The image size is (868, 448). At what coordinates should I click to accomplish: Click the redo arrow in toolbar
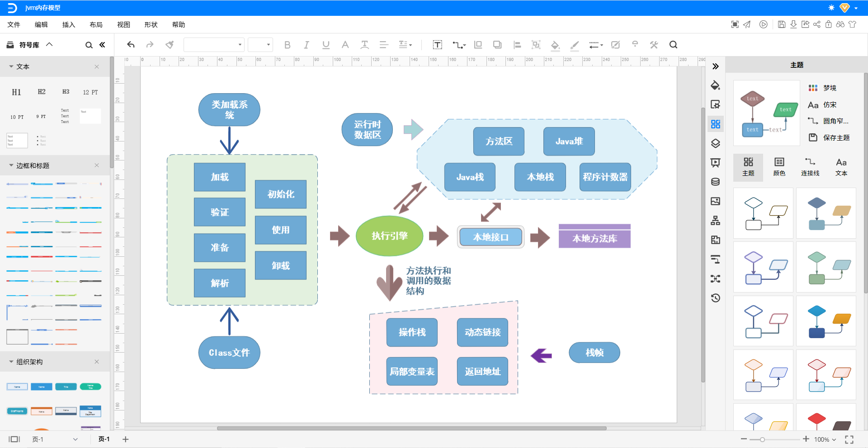[x=150, y=44]
